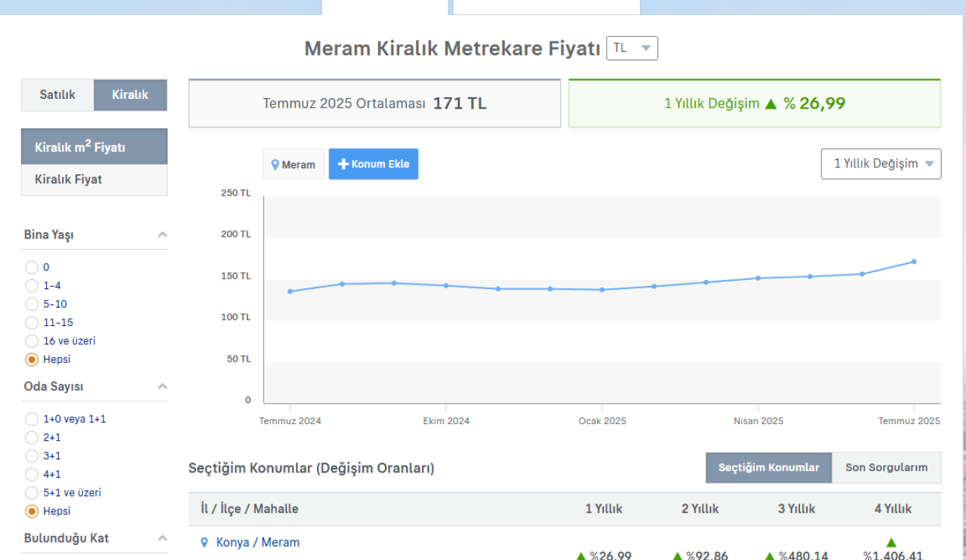Click the Nisan 2025 axis label

tap(758, 421)
